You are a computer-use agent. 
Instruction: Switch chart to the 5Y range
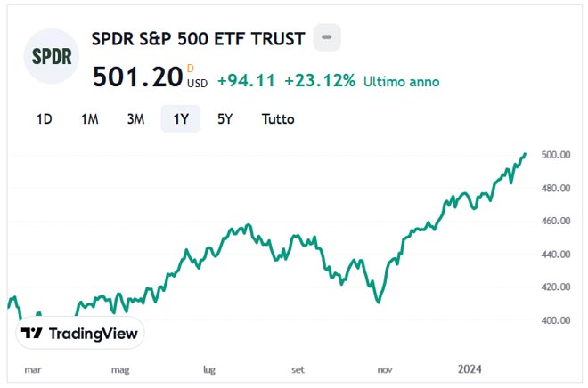point(226,118)
